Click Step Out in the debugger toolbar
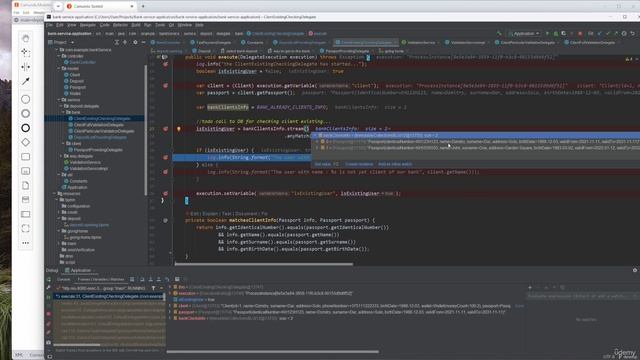This screenshot has width=640, height=360. [x=159, y=279]
